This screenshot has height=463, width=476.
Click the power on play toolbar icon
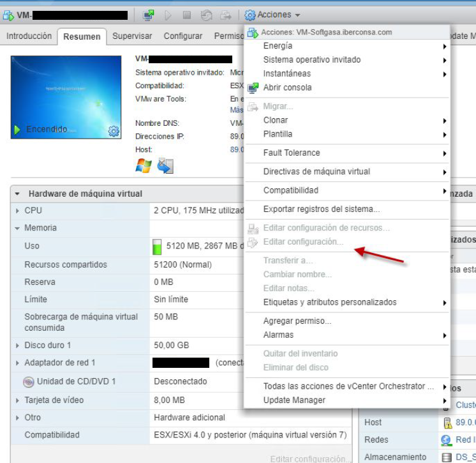point(168,15)
